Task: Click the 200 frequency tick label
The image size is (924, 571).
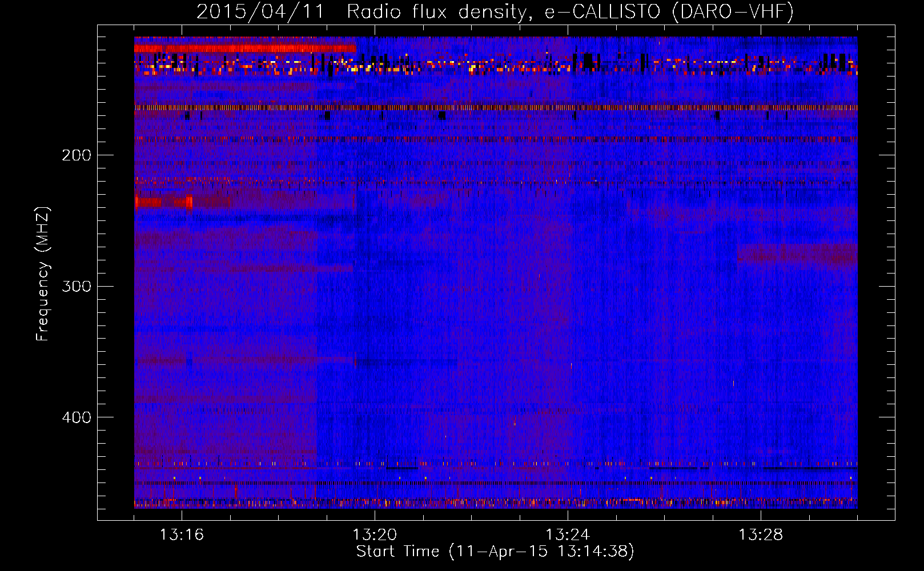Action: point(77,155)
